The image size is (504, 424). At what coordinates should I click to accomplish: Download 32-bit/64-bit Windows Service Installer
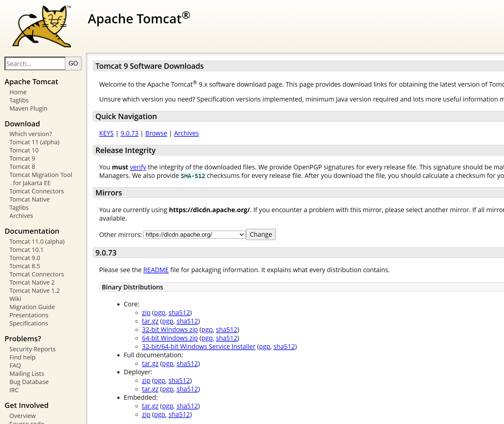(x=199, y=347)
